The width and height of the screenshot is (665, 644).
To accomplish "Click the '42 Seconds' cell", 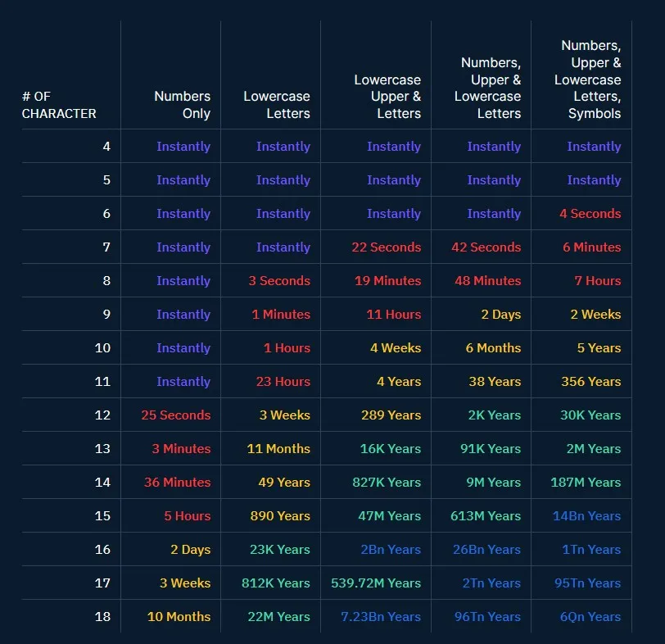I will click(486, 247).
